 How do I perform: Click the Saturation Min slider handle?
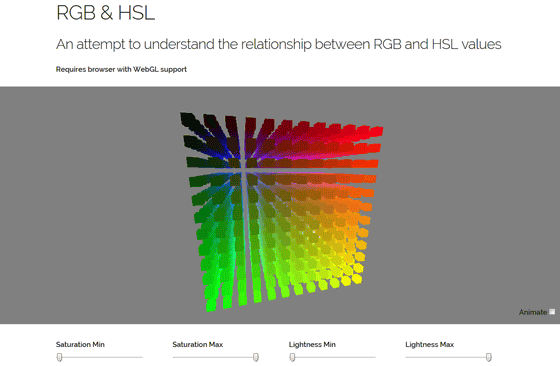click(x=60, y=357)
